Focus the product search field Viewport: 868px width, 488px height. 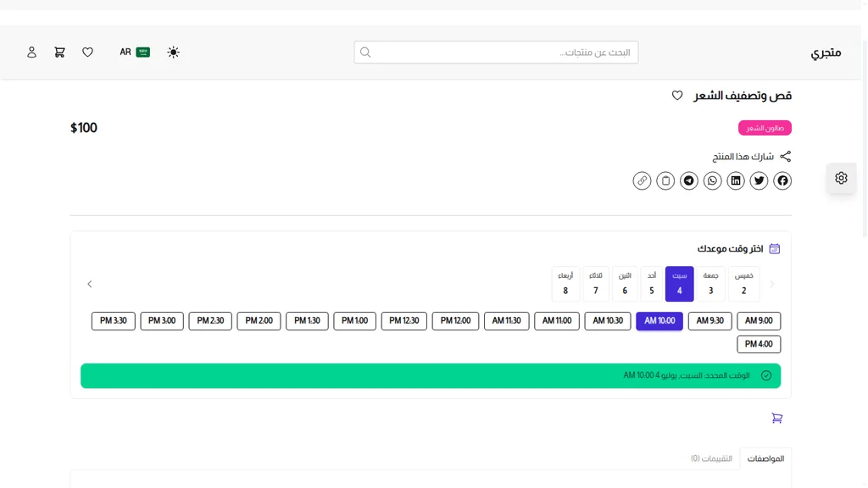[x=496, y=52]
